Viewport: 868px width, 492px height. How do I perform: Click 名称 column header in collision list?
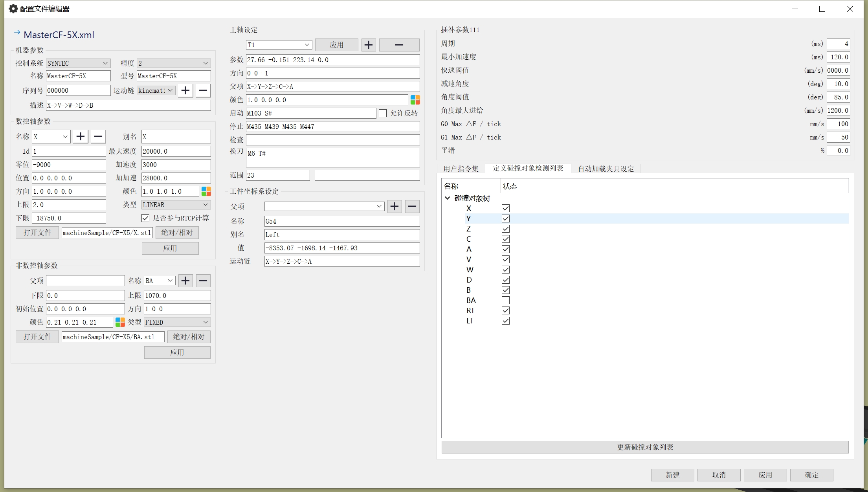tap(471, 186)
